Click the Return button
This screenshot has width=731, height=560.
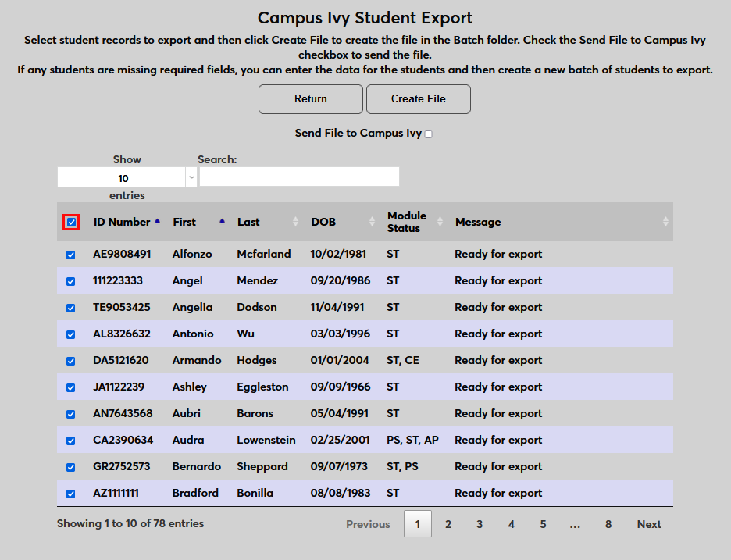(310, 99)
